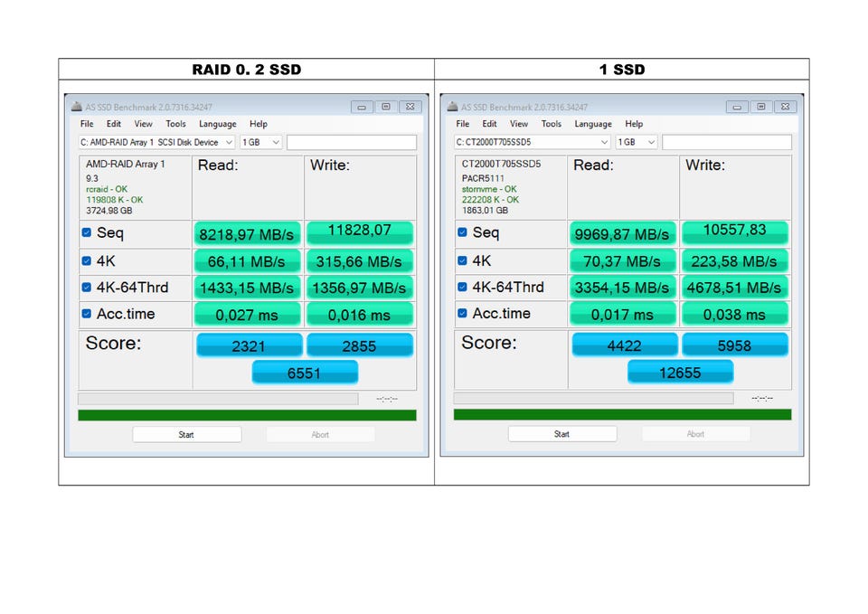Screen dimensions: 868x614
Task: Open View menu in 1 SSD window
Action: click(519, 124)
